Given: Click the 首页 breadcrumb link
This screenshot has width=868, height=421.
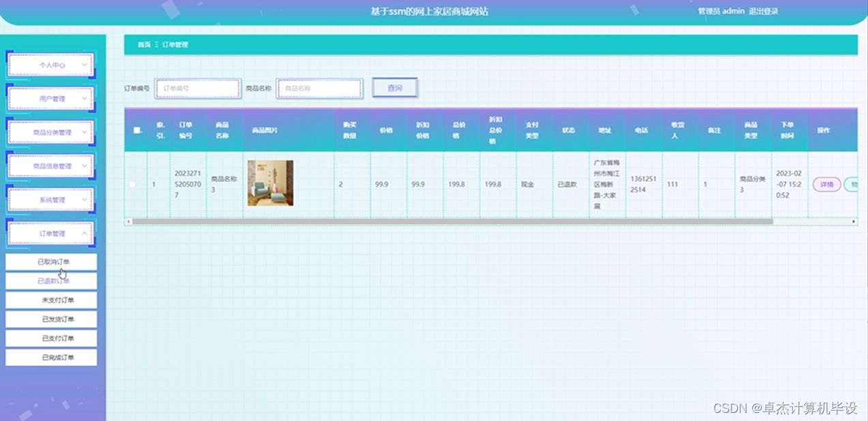Looking at the screenshot, I should tap(144, 45).
